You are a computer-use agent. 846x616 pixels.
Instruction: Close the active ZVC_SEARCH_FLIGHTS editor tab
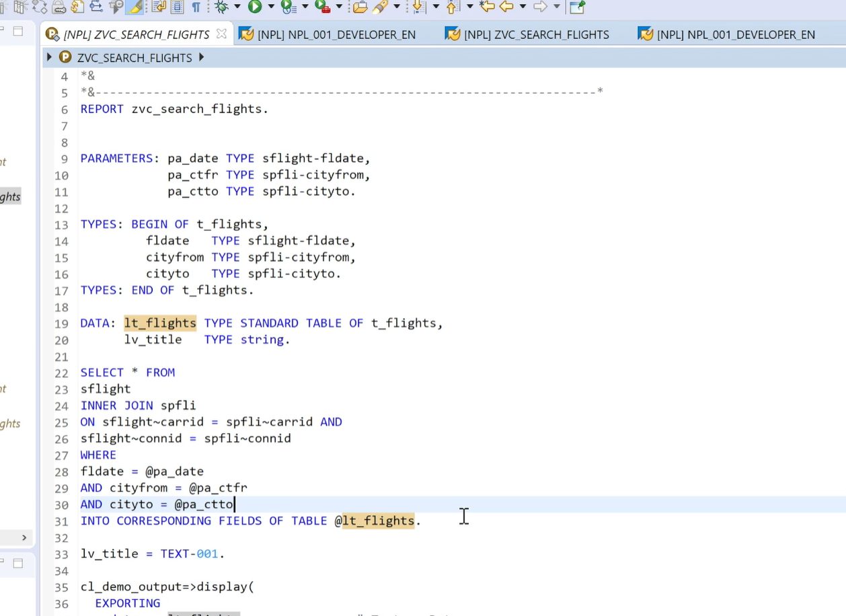pyautogui.click(x=221, y=34)
